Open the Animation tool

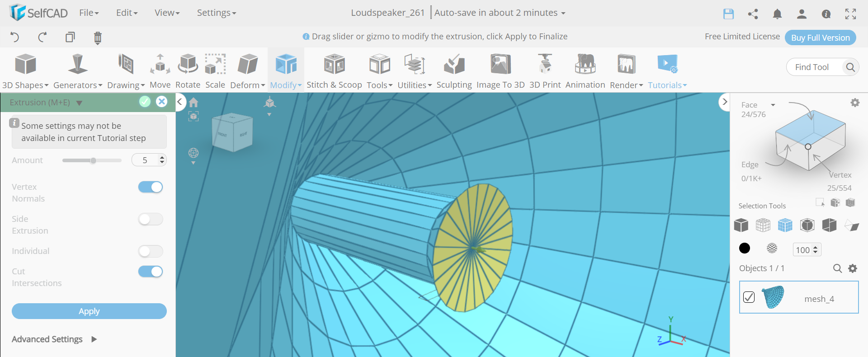coord(585,71)
